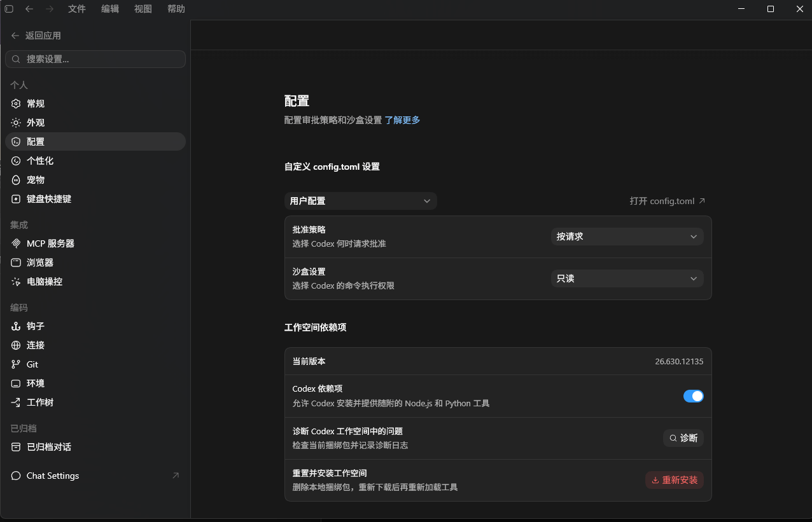Click the 键盘快捷键 icon in sidebar
812x522 pixels.
16,199
